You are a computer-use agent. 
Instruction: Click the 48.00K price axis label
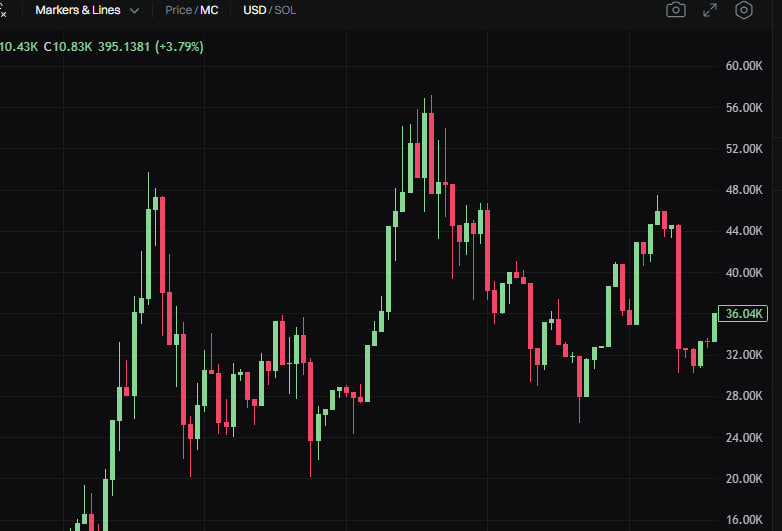pos(744,189)
